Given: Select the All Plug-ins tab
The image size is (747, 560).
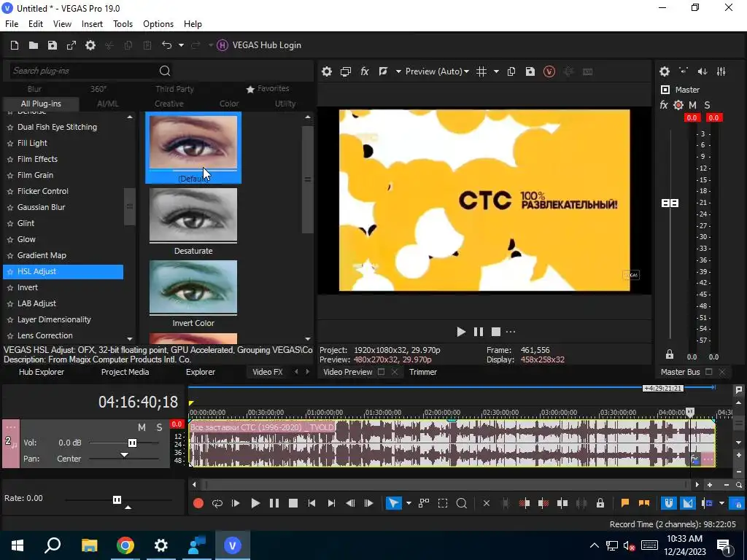Looking at the screenshot, I should (41, 104).
